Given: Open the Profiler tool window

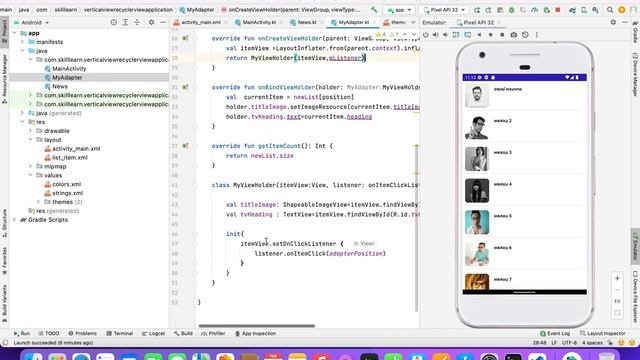Looking at the screenshot, I should click(x=213, y=333).
